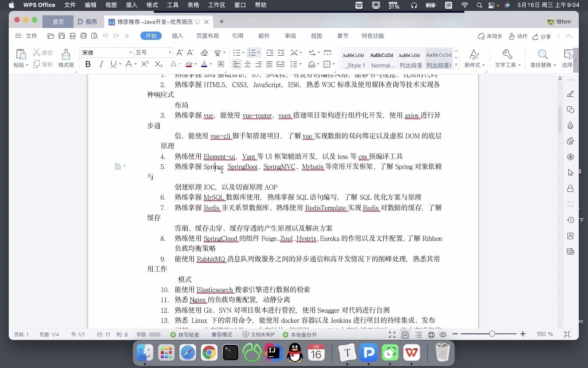
Task: Expand the paste (粘贴) options arrow
Action: click(27, 65)
